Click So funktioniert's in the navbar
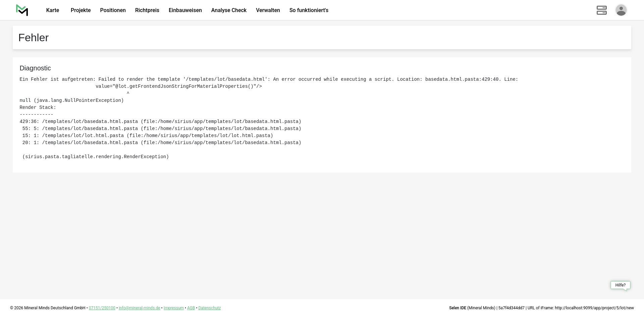644x316 pixels. [x=309, y=10]
